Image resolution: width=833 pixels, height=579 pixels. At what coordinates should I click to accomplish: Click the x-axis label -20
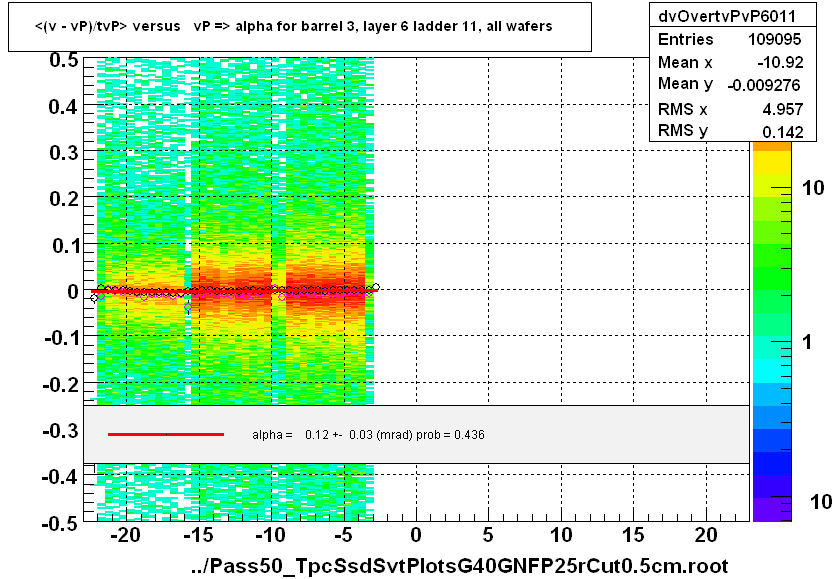click(x=126, y=535)
